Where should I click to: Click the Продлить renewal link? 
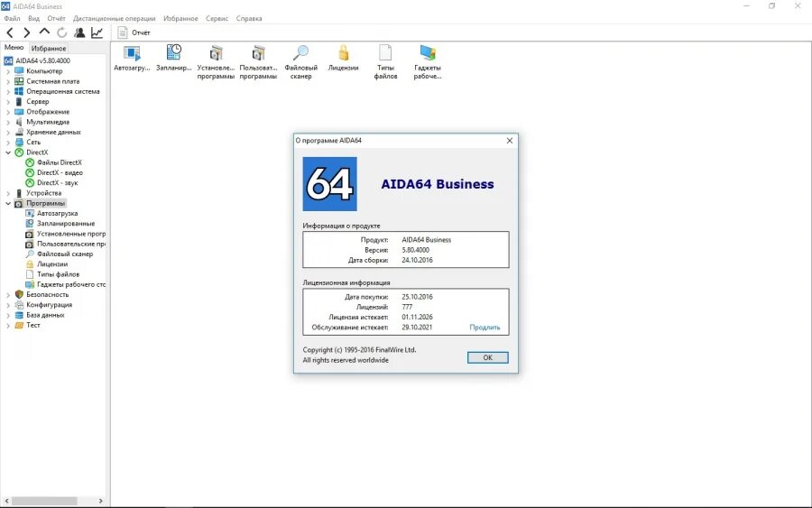tap(484, 328)
